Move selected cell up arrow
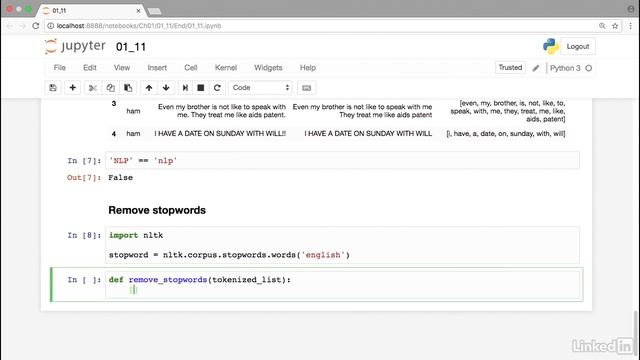This screenshot has height=360, width=640. (149, 88)
